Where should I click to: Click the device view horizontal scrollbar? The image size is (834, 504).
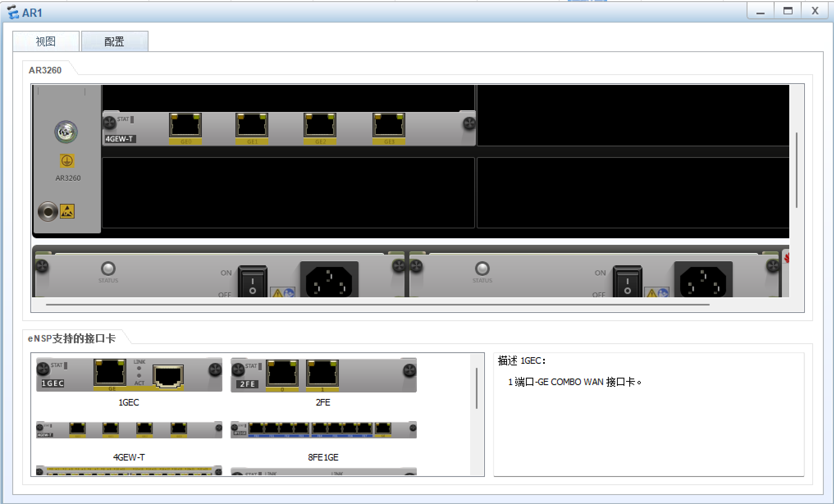[377, 305]
